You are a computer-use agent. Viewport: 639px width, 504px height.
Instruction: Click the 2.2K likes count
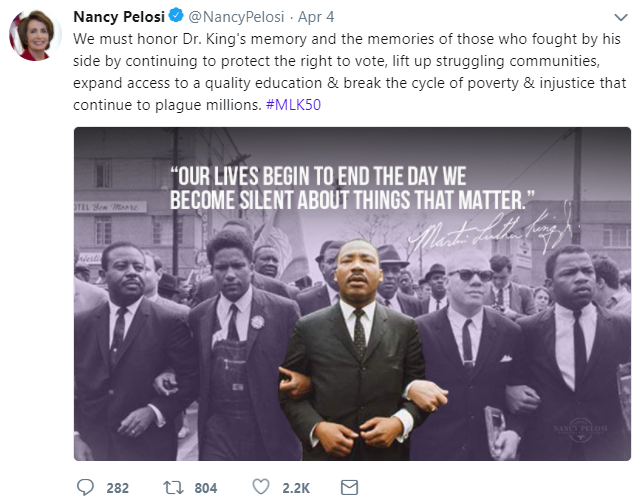294,487
